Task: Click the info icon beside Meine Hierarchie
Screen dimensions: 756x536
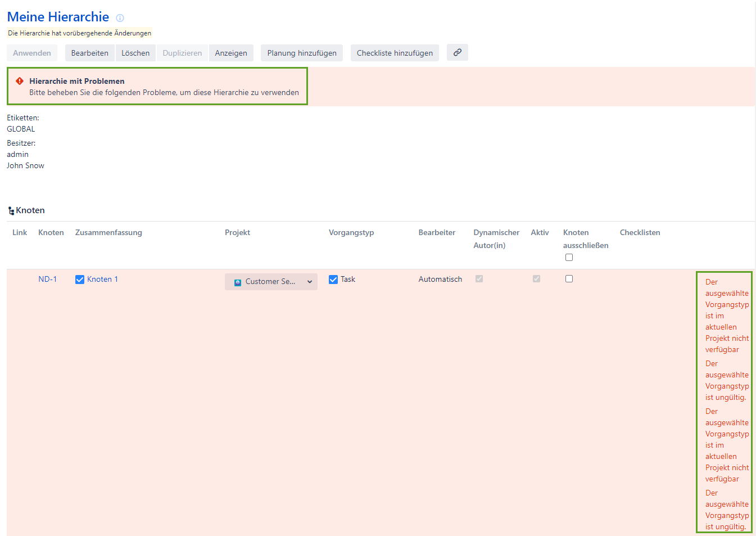Action: click(x=120, y=18)
